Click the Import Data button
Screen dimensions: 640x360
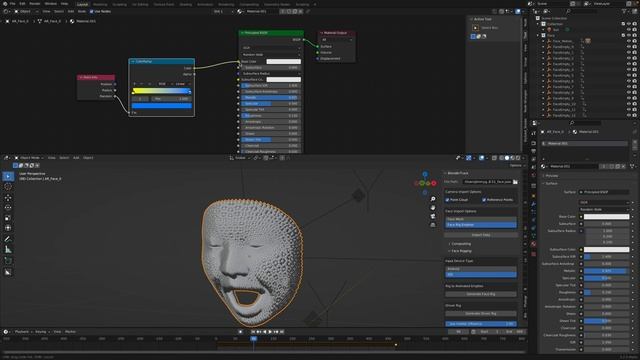pos(481,235)
